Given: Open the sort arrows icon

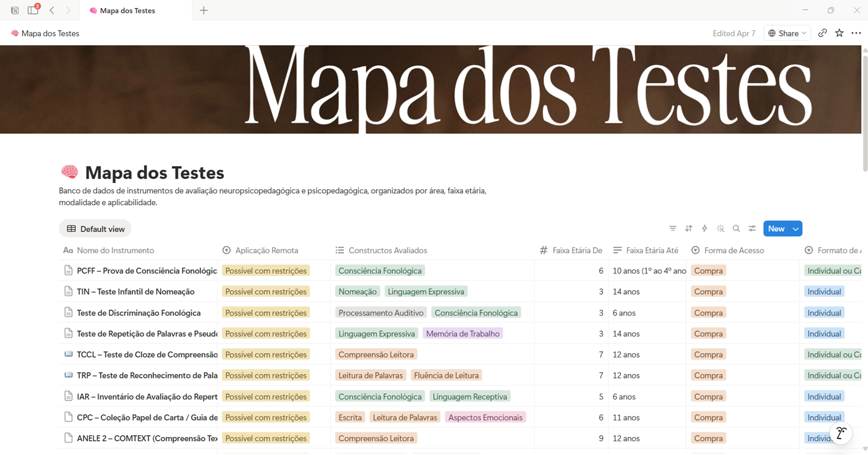Looking at the screenshot, I should [688, 228].
